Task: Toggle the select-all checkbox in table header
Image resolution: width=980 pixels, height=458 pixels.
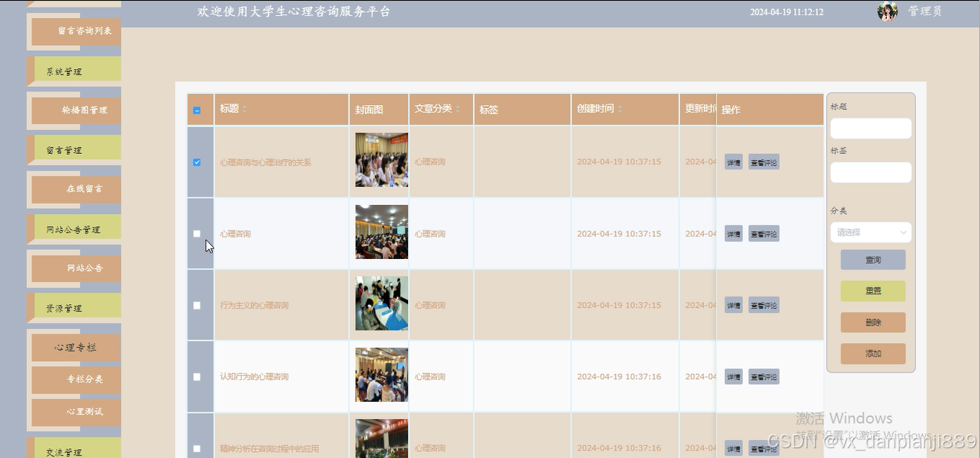Action: coord(197,110)
